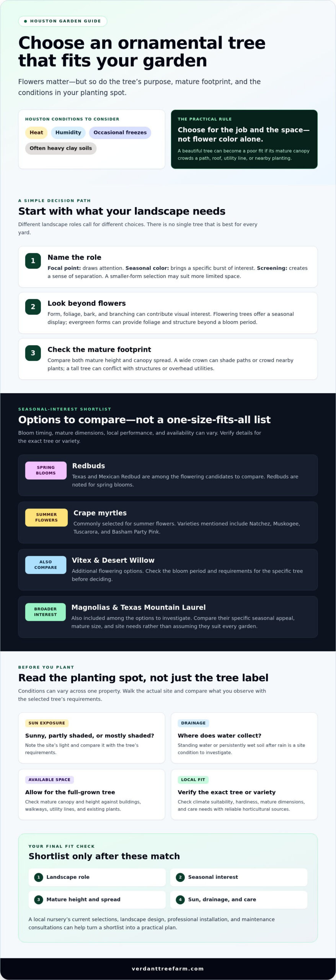
Task: Click the Sun Exposure label
Action: [47, 723]
